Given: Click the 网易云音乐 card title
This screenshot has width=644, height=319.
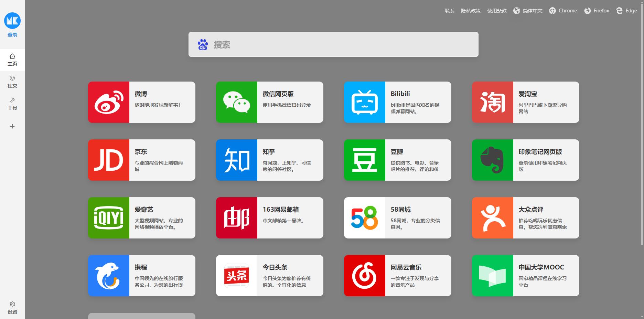Looking at the screenshot, I should (x=406, y=267).
